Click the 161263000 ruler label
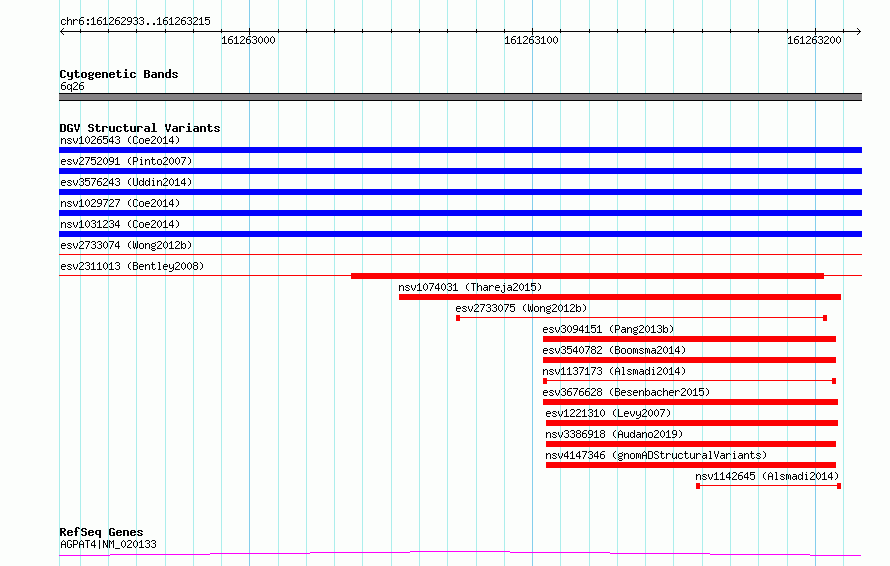This screenshot has height=566, width=890. click(248, 40)
